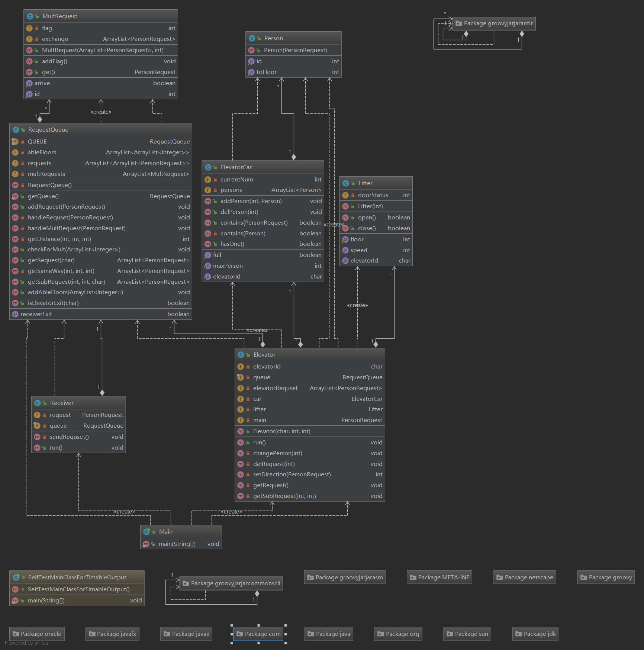Click the getSameWay(int, int, int) row
Image resolution: width=644 pixels, height=650 pixels.
pos(101,271)
